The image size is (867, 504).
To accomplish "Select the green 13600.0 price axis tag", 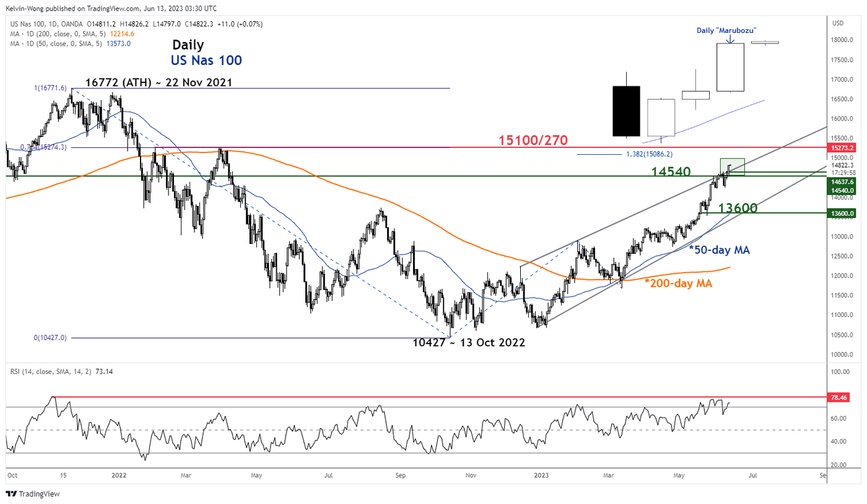I will click(x=843, y=214).
